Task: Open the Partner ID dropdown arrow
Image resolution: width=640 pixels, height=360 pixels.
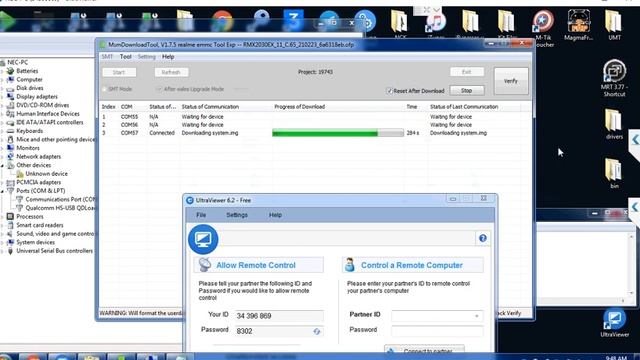Action: click(x=477, y=316)
